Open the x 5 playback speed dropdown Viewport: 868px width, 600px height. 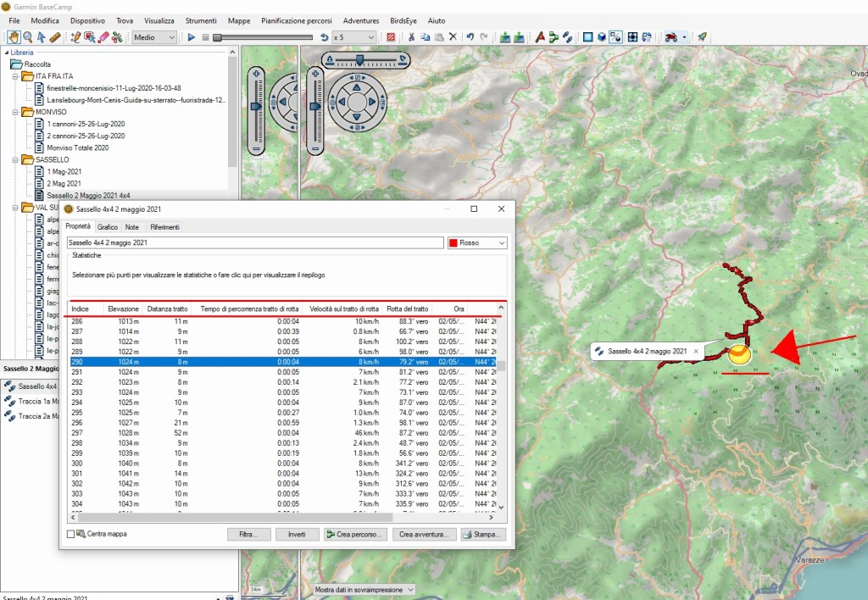coord(353,37)
